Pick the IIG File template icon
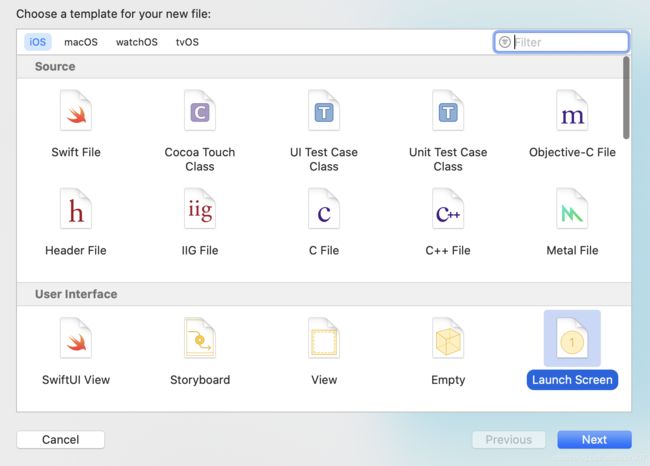The image size is (650, 466). [x=200, y=209]
